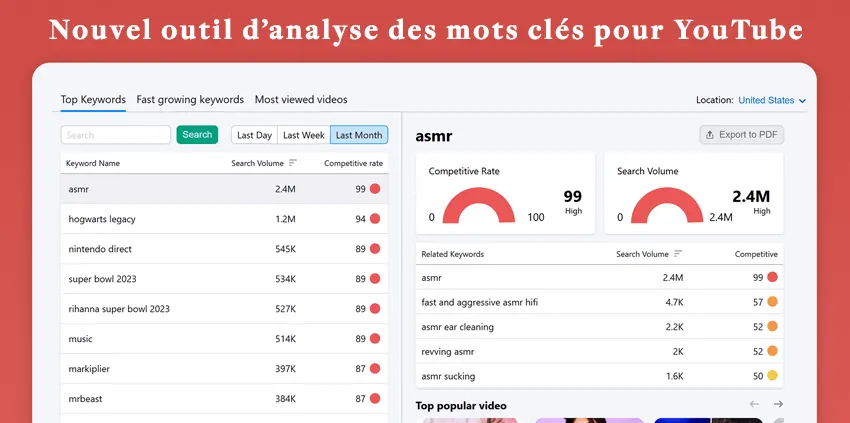Sort keywords by Keyword Name header
This screenshot has width=850, height=423.
(93, 163)
